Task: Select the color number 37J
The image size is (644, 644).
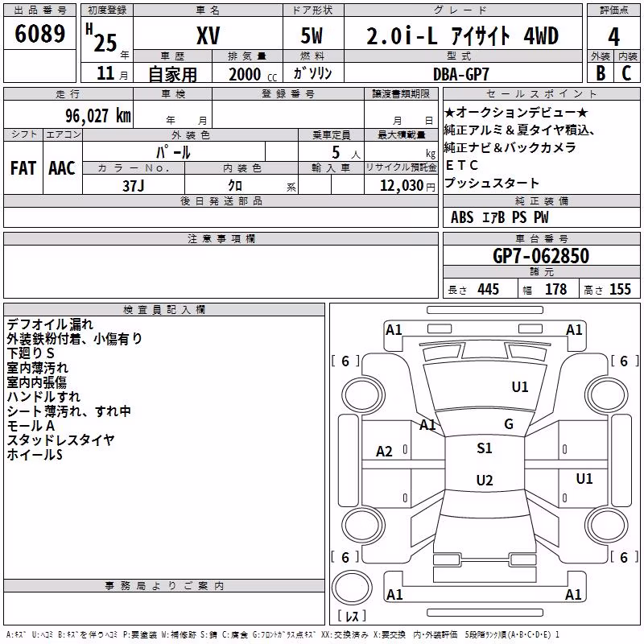Action: [x=133, y=186]
